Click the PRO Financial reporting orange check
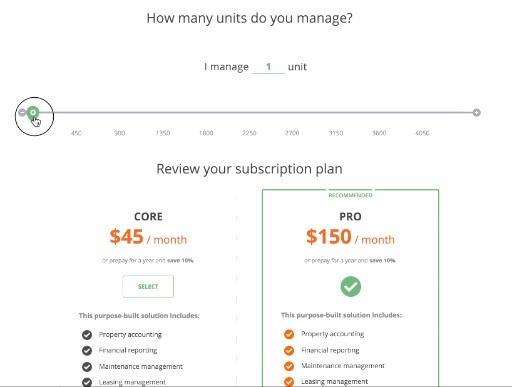The height and width of the screenshot is (387, 512). tap(289, 350)
